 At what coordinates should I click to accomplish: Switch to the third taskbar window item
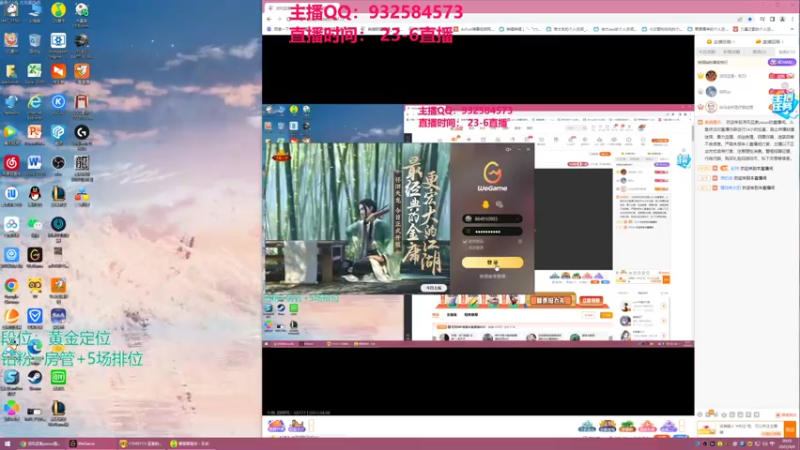tap(141, 444)
